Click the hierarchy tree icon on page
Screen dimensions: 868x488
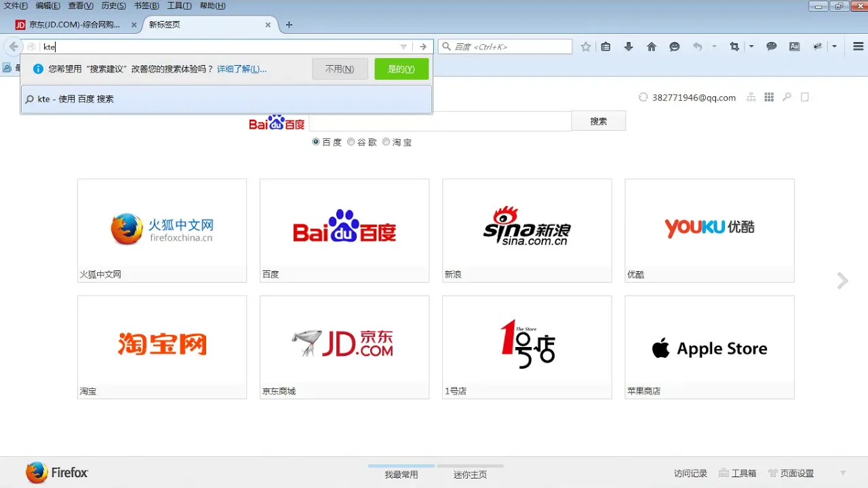click(x=751, y=98)
